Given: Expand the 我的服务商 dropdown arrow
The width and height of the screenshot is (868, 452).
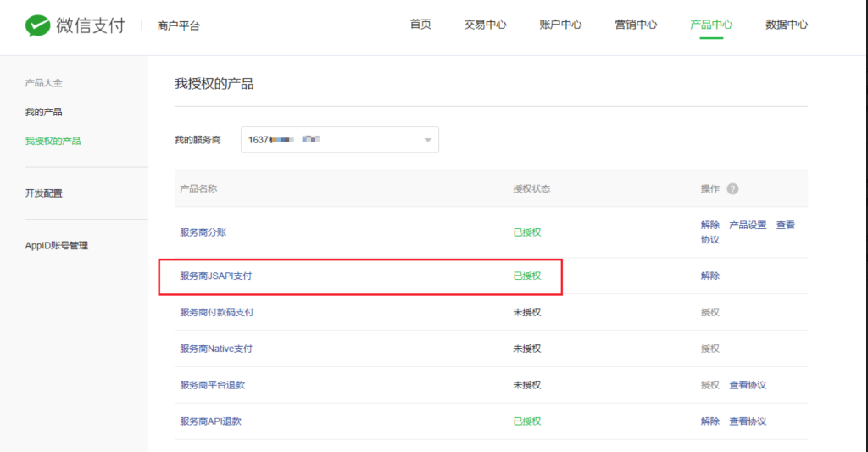Looking at the screenshot, I should 428,140.
